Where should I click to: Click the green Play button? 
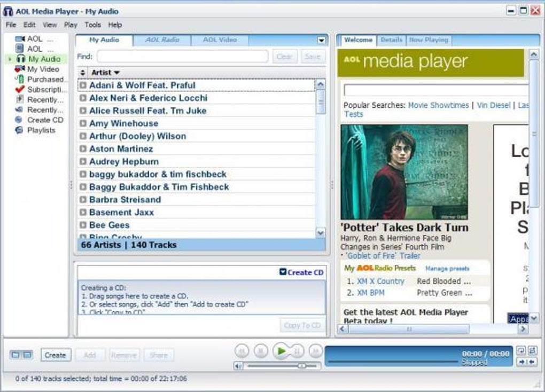tap(281, 351)
